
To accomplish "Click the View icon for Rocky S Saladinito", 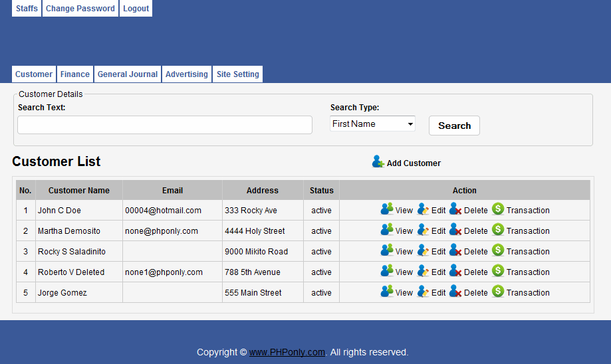I will point(386,250).
